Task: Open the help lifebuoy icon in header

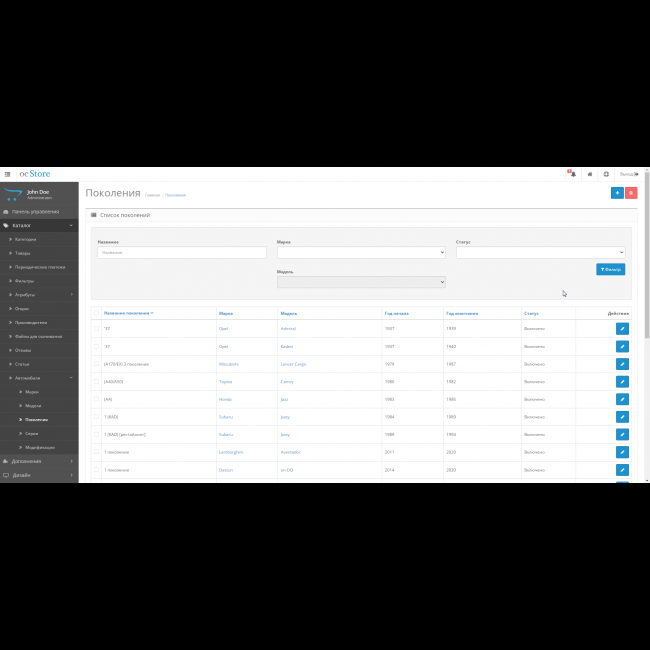Action: (606, 174)
